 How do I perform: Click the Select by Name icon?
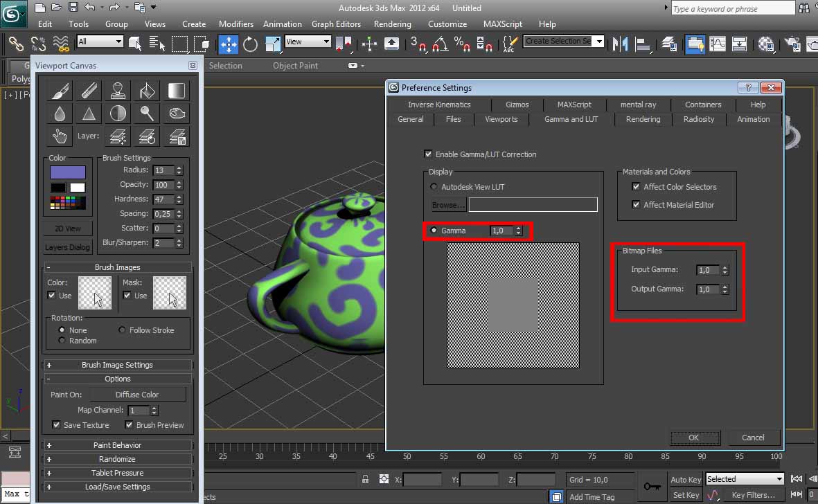point(157,44)
